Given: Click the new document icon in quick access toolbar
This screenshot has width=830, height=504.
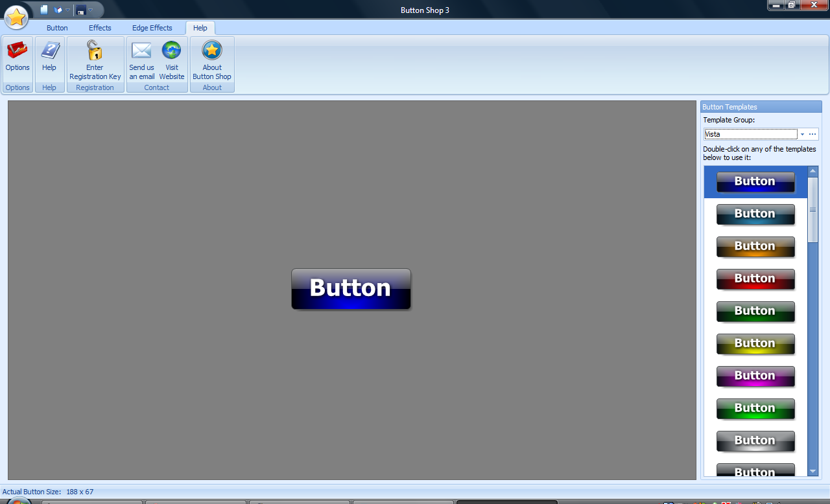Looking at the screenshot, I should pyautogui.click(x=44, y=10).
